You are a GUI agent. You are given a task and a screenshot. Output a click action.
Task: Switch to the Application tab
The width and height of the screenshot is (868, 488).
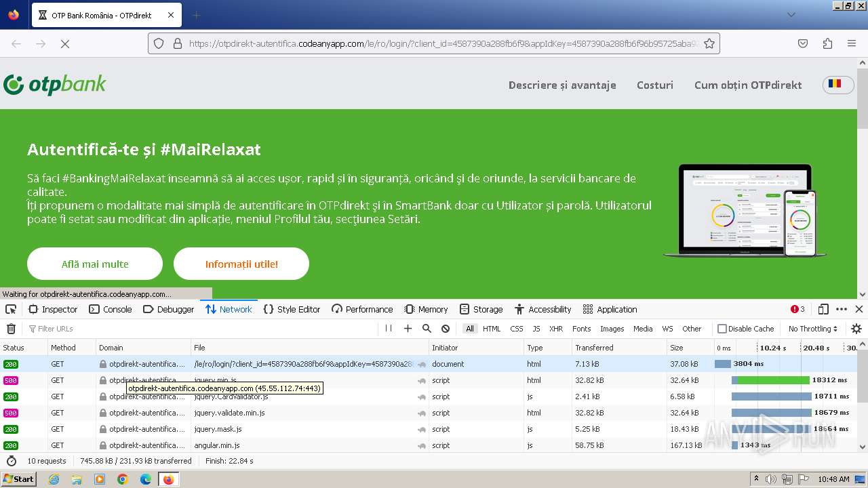[x=610, y=309]
